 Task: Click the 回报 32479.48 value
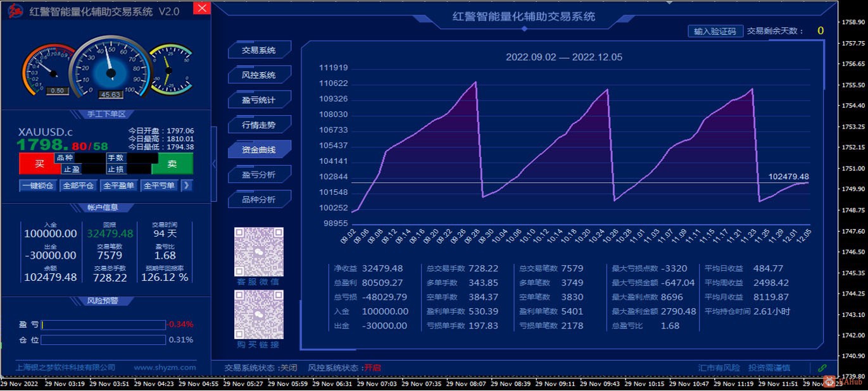click(110, 233)
